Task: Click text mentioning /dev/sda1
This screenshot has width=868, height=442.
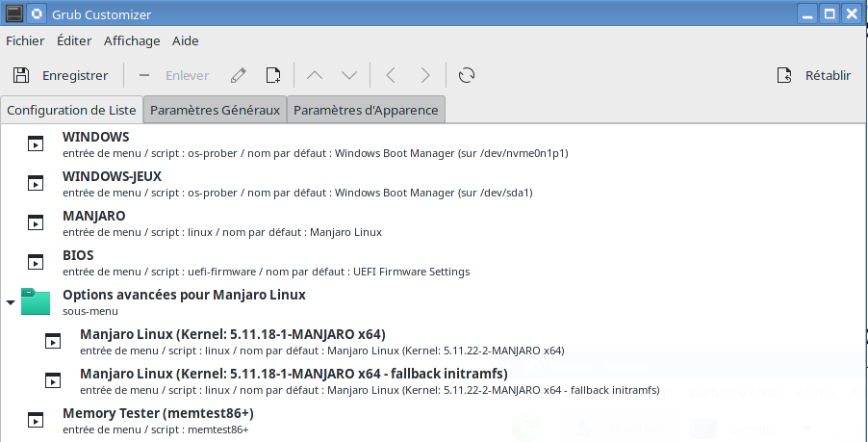Action: pos(297,193)
